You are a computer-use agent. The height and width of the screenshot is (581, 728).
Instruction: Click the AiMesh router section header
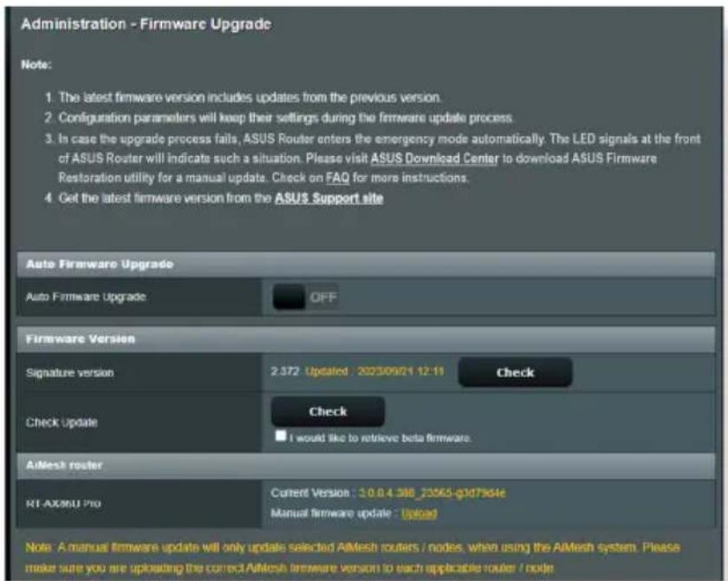(x=366, y=466)
